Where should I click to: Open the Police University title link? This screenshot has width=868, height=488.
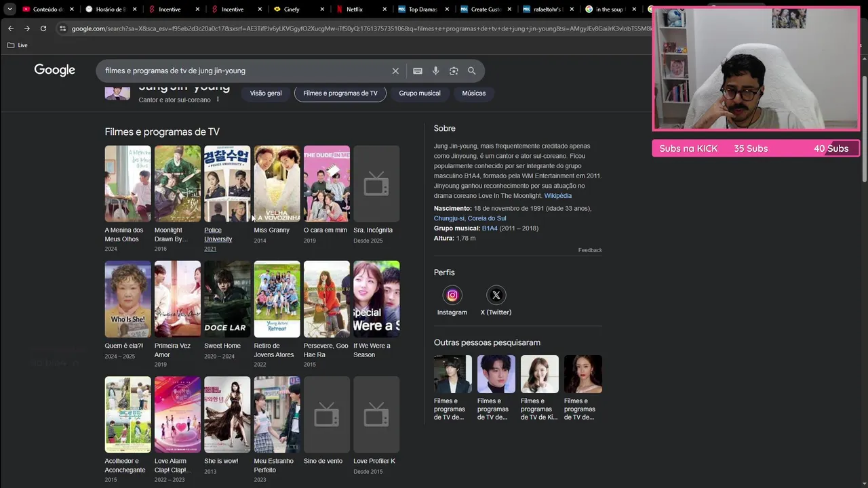coord(218,235)
